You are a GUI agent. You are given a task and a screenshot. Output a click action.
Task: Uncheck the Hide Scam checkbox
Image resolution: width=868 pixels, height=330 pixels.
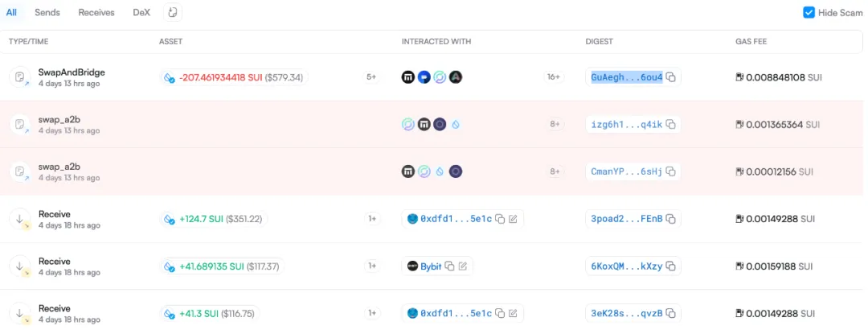(809, 13)
